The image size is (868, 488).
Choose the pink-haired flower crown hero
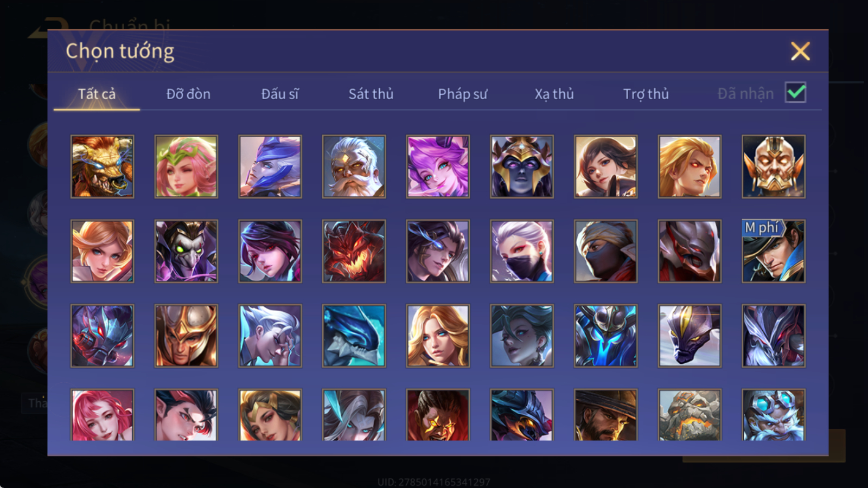pyautogui.click(x=186, y=166)
